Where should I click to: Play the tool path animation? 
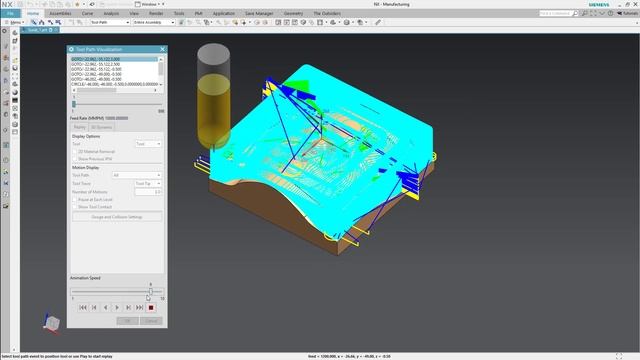117,307
